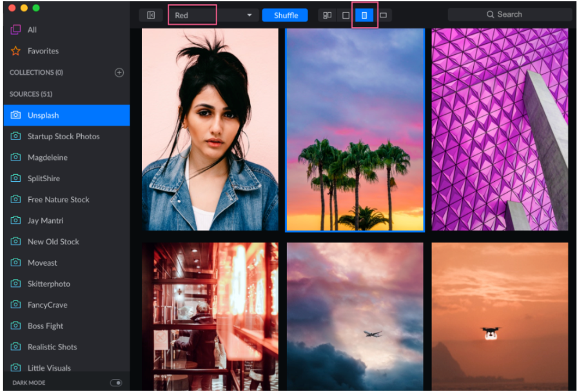Screen dimensions: 577x392
Task: Open the woman in denim jacket photo
Action: click(210, 130)
